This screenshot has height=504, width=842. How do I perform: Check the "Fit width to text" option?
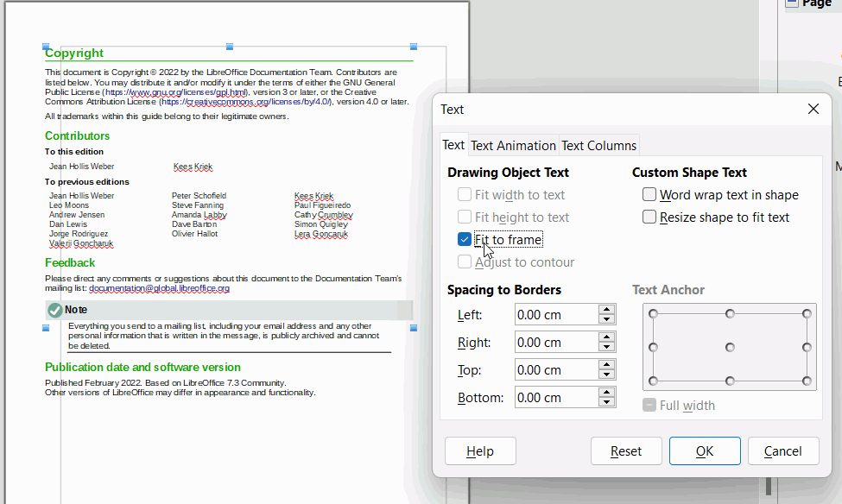pos(465,194)
